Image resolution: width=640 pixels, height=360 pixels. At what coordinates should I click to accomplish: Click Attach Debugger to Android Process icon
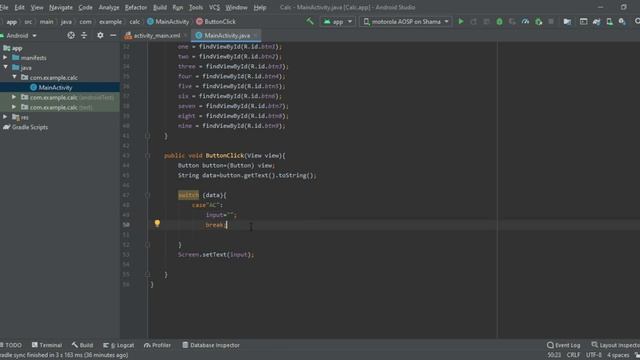pos(538,22)
